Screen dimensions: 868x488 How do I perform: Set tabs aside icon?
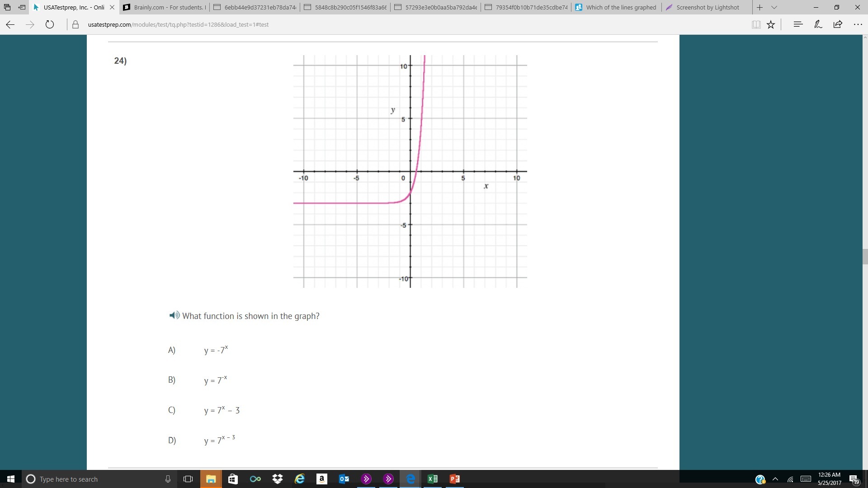22,7
